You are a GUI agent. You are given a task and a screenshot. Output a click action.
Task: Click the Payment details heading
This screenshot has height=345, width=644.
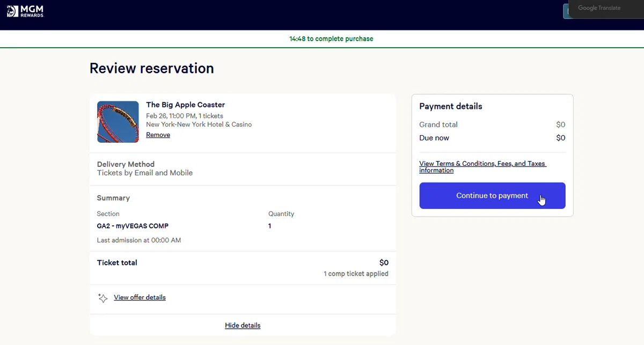click(451, 106)
